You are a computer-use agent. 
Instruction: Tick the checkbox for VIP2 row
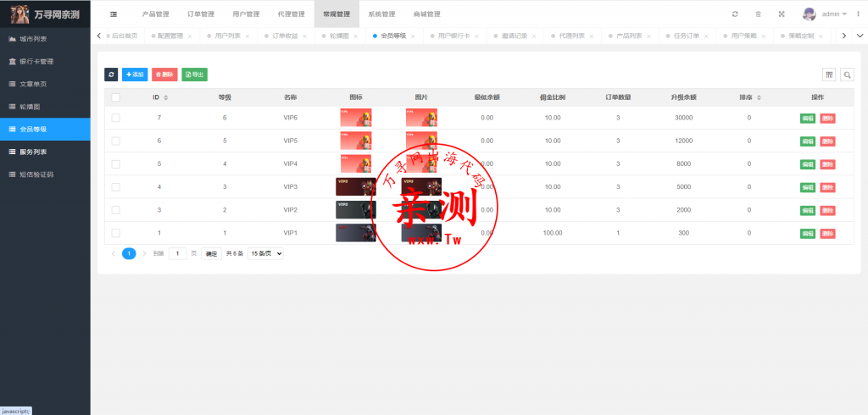tap(115, 210)
